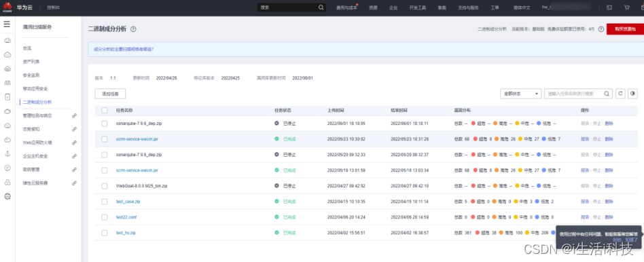Click the anchor icon in left sidebar

click(7, 153)
